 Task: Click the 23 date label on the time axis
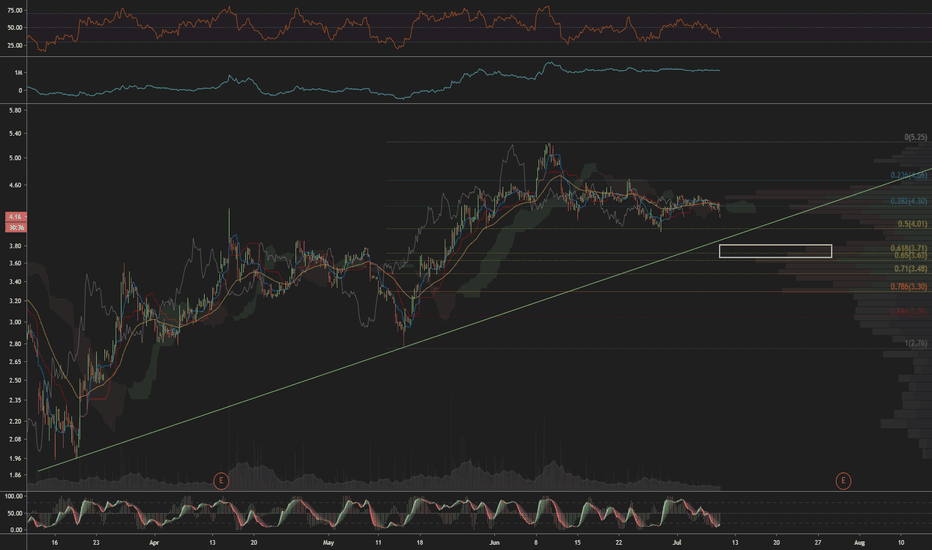96,542
